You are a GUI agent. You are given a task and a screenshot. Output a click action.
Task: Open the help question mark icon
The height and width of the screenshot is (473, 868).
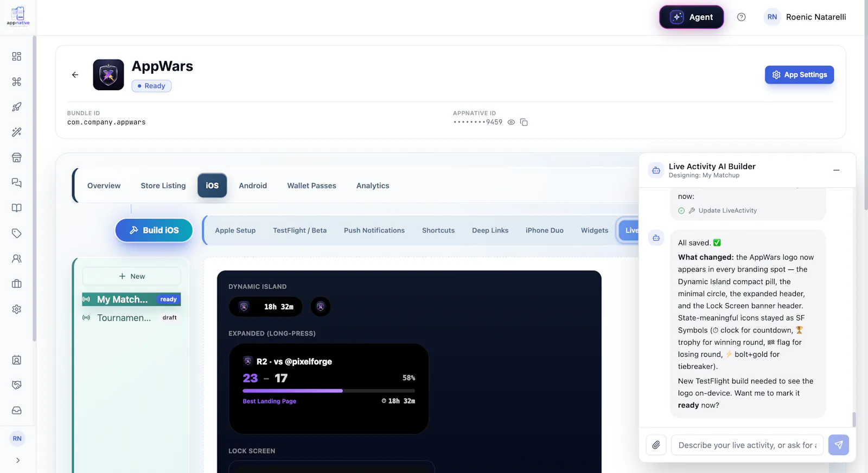tap(741, 17)
